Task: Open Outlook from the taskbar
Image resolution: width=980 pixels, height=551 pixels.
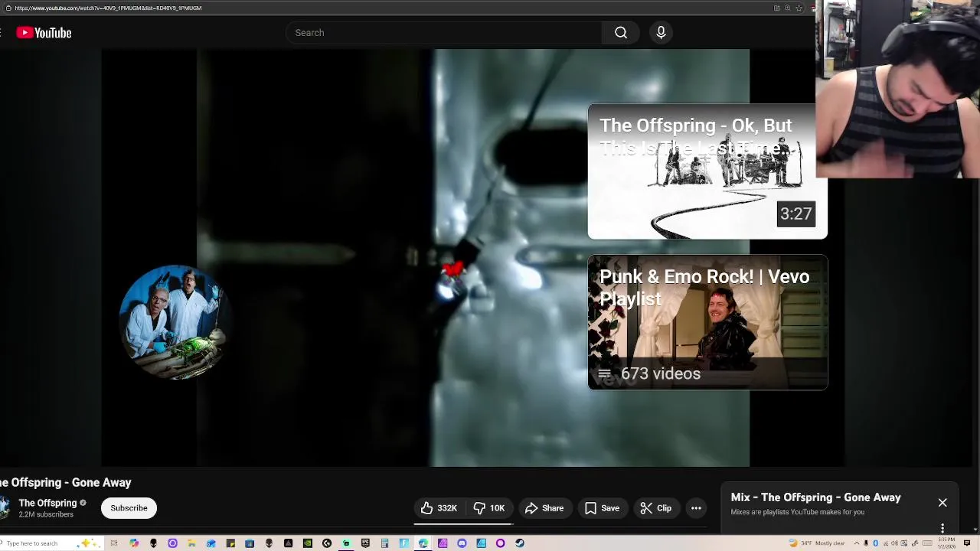Action: tap(211, 543)
